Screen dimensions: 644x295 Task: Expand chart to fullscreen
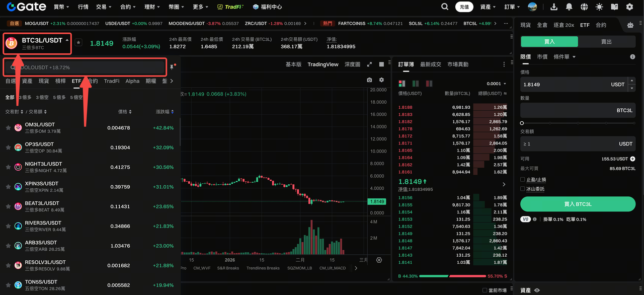(369, 64)
